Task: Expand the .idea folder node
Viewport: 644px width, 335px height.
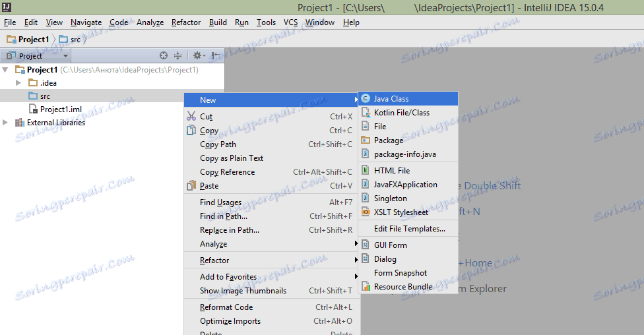Action: (18, 83)
